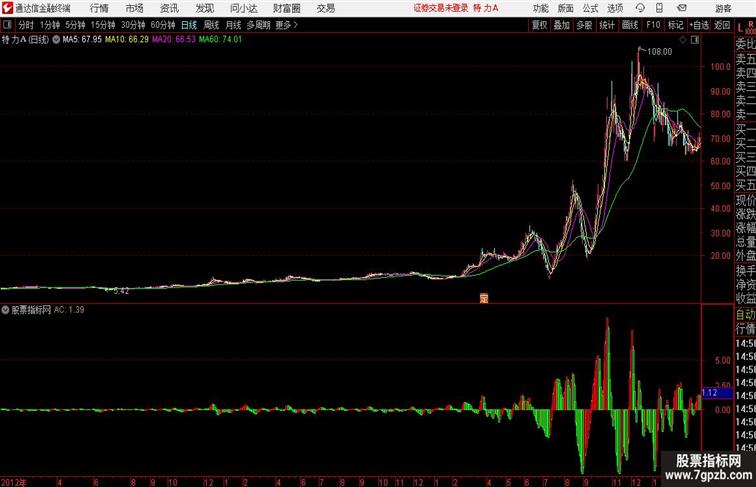
Task: Open the round dropdown beside 特力A(日线)
Action: point(56,40)
